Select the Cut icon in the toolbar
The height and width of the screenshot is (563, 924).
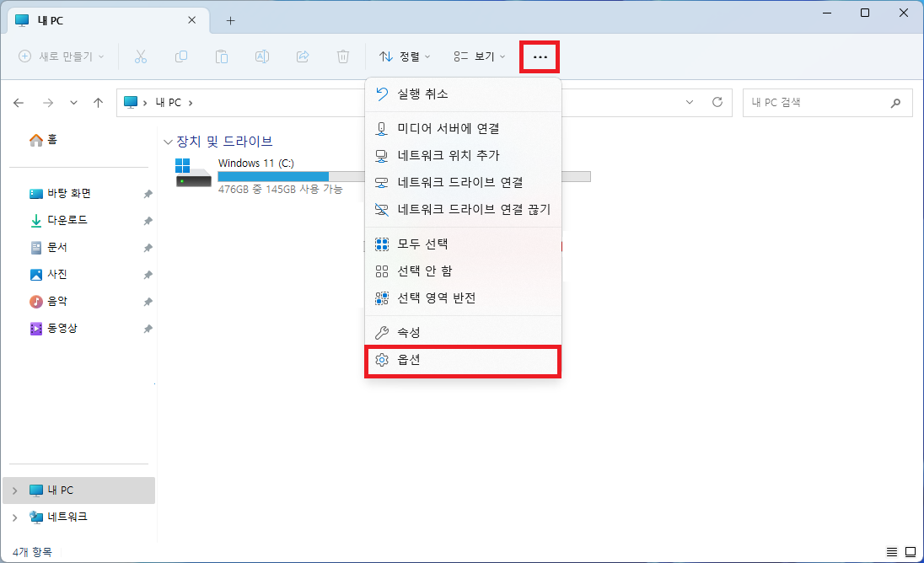point(141,56)
